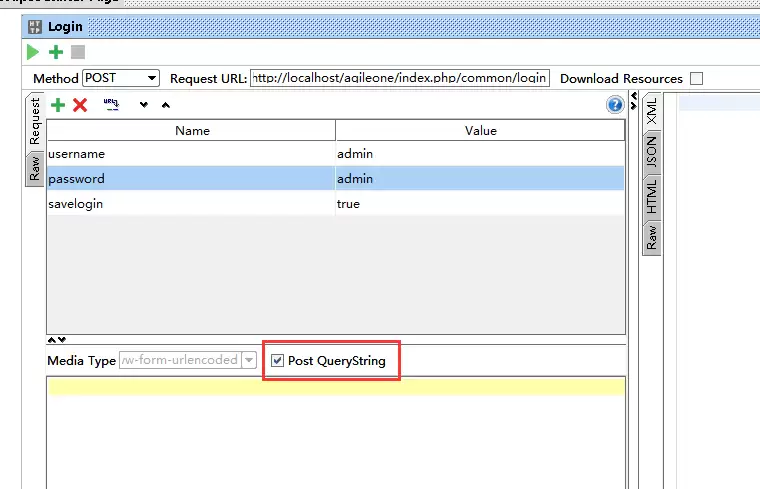Select the HTML response tab
Viewport: 760px width, 489px height.
click(652, 196)
